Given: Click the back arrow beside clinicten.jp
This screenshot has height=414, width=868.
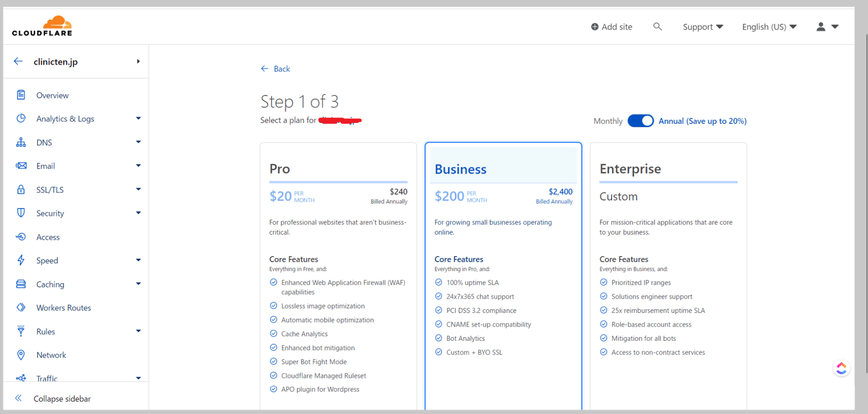Looking at the screenshot, I should [18, 62].
